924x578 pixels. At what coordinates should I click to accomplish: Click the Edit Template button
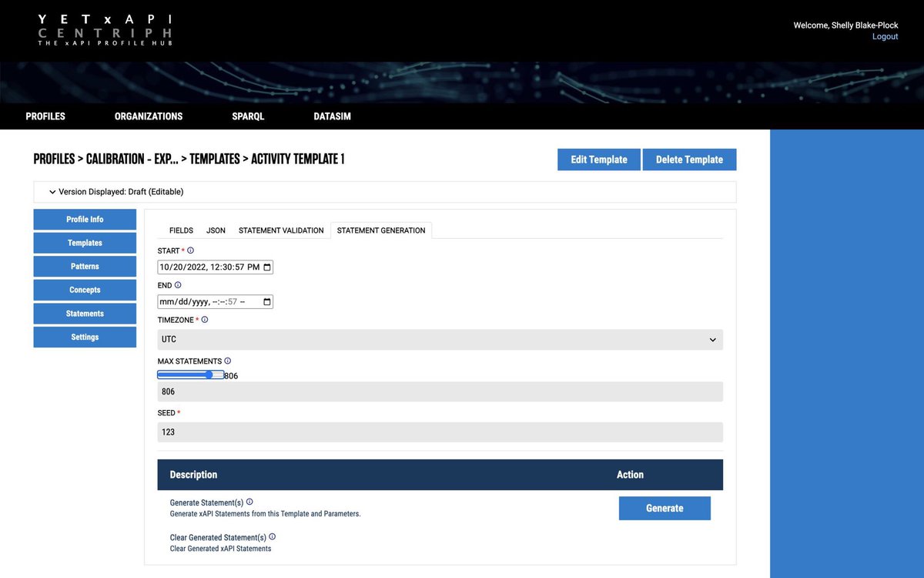coord(599,160)
